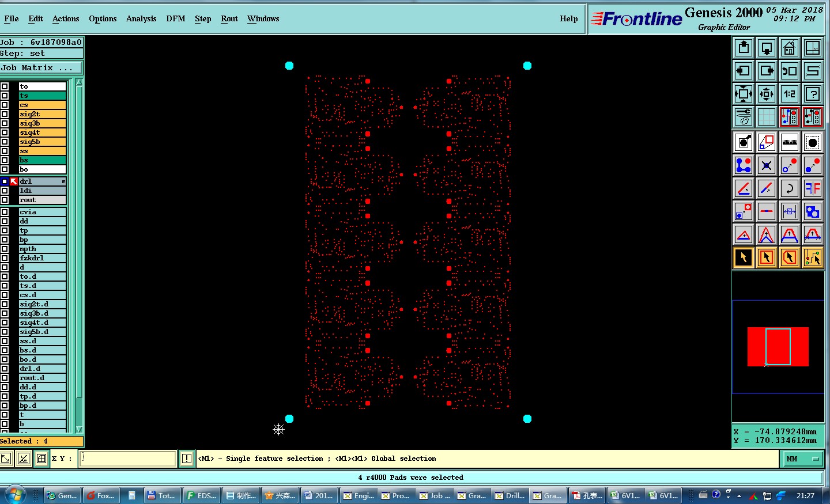The height and width of the screenshot is (504, 830).
Task: Click inside the X Y coordinate input field
Action: point(128,458)
